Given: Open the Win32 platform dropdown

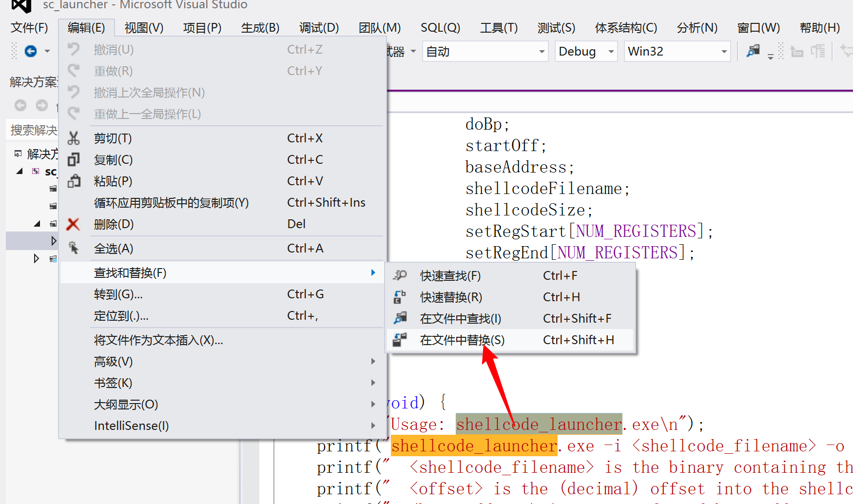Looking at the screenshot, I should pyautogui.click(x=678, y=51).
